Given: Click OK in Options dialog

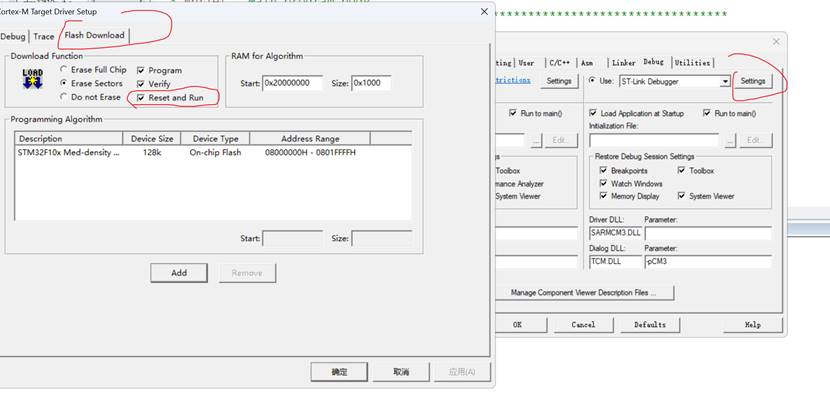Looking at the screenshot, I should tap(517, 325).
